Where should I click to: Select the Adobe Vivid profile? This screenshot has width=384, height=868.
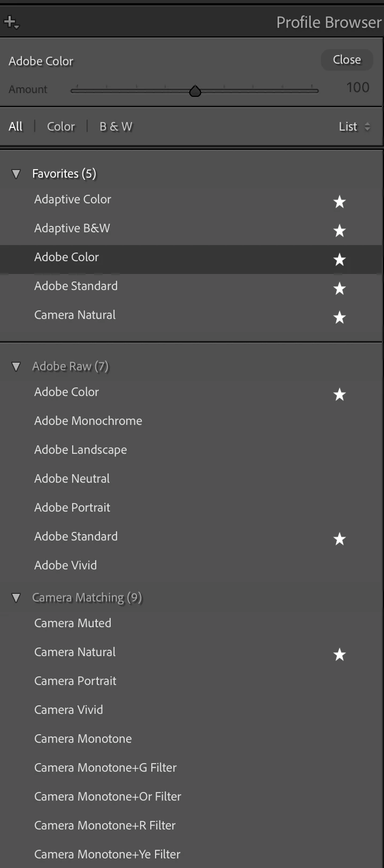pyautogui.click(x=65, y=565)
